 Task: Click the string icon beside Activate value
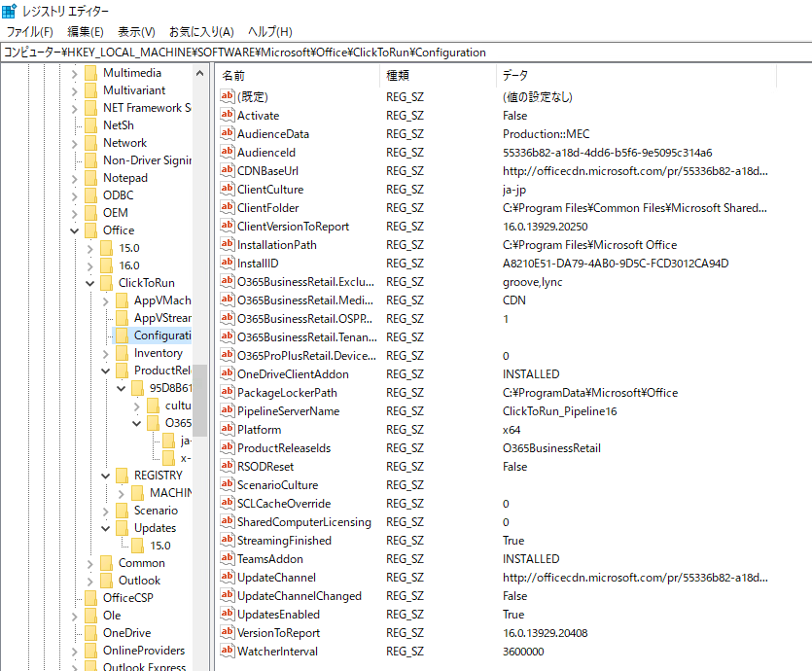tap(228, 115)
